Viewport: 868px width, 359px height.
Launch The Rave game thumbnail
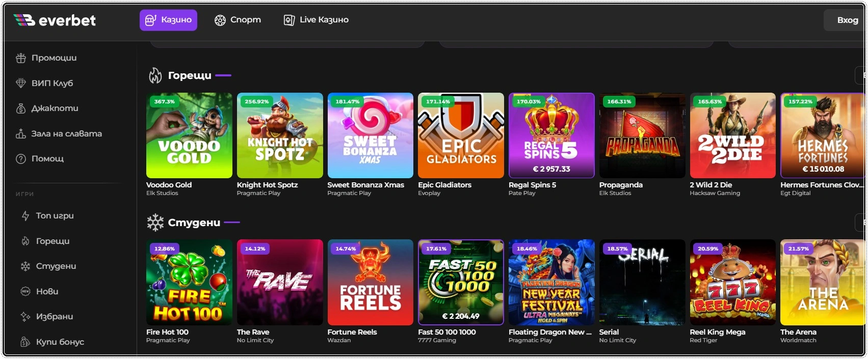(280, 283)
